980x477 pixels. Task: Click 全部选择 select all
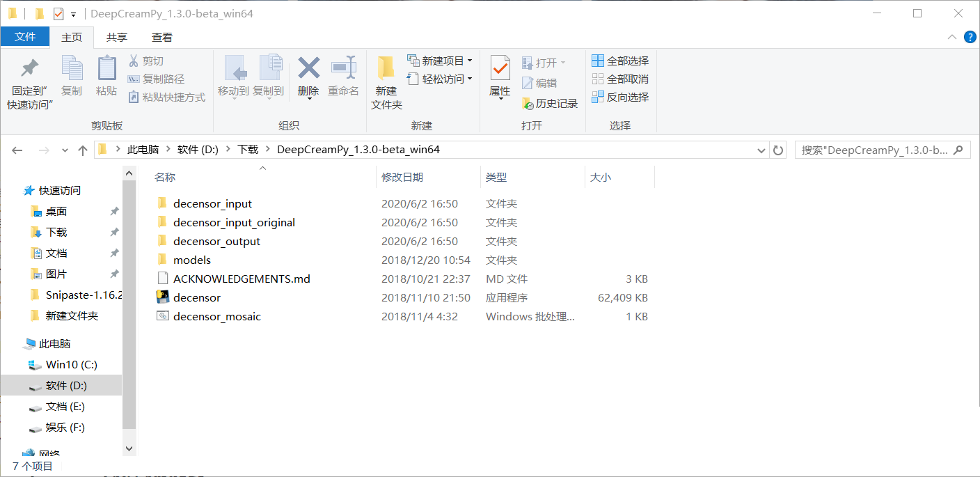pyautogui.click(x=620, y=61)
